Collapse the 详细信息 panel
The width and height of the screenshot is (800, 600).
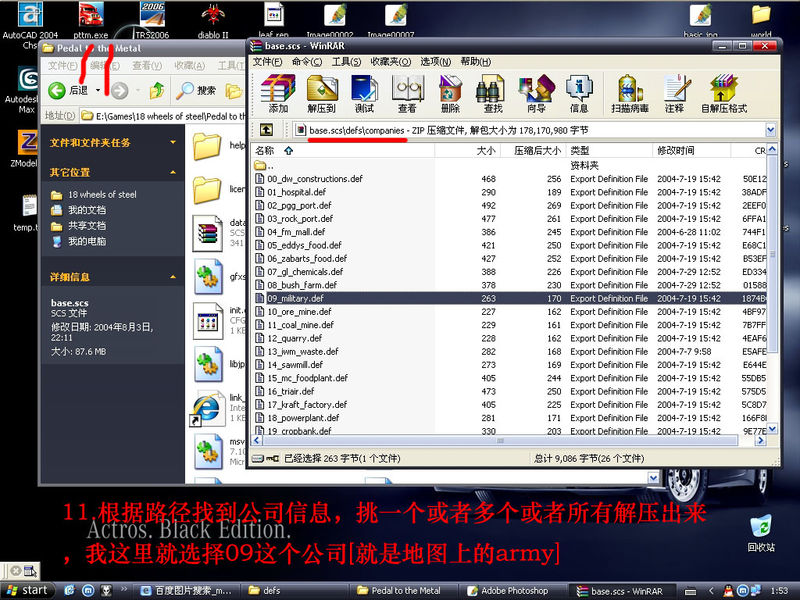click(173, 277)
